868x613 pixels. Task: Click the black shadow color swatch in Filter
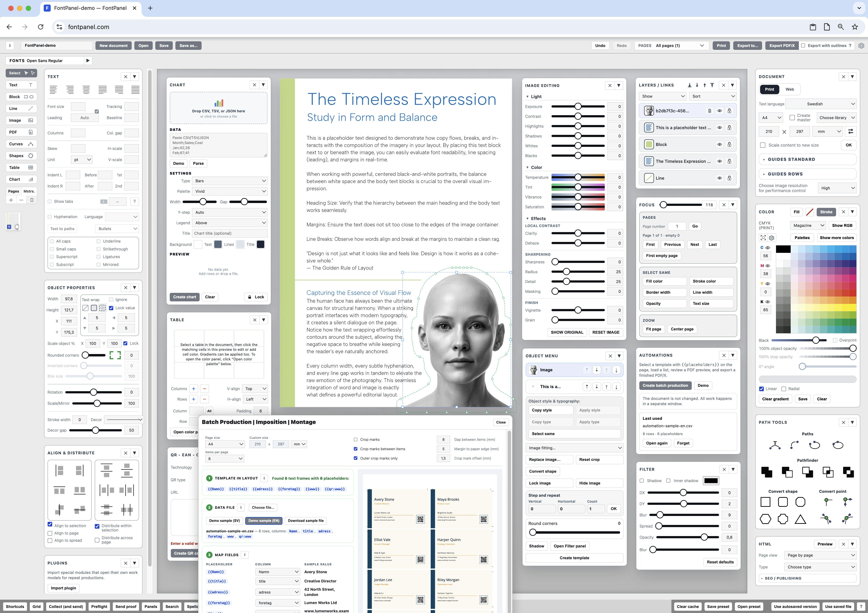click(711, 481)
